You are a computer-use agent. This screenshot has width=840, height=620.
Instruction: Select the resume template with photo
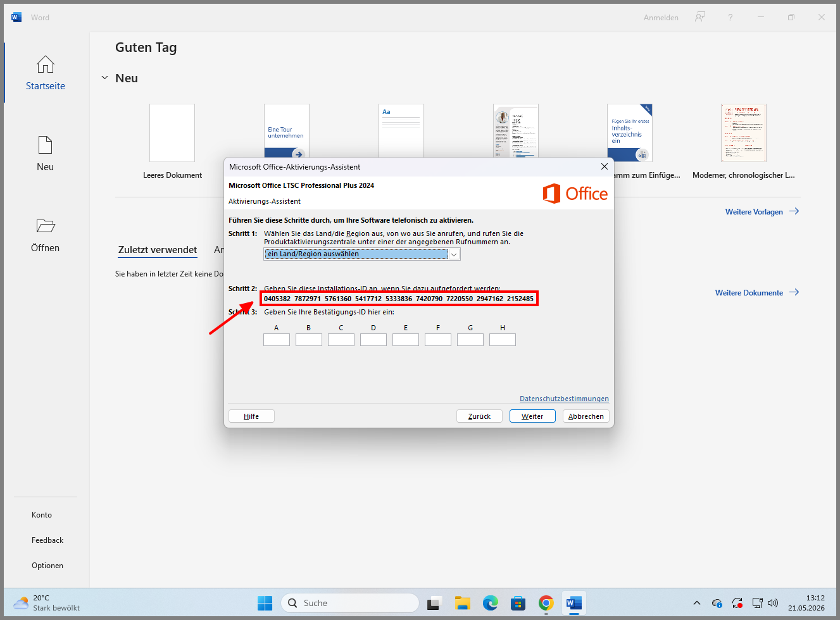tap(516, 131)
